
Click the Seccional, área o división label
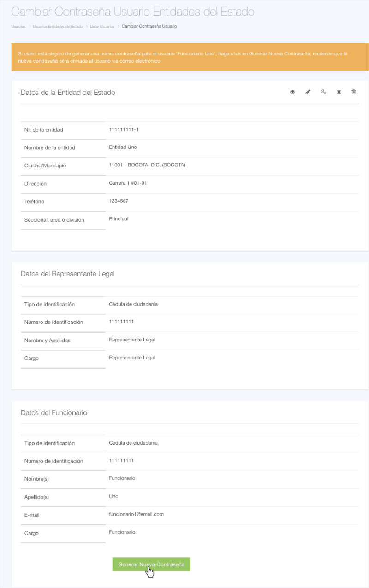(x=54, y=220)
